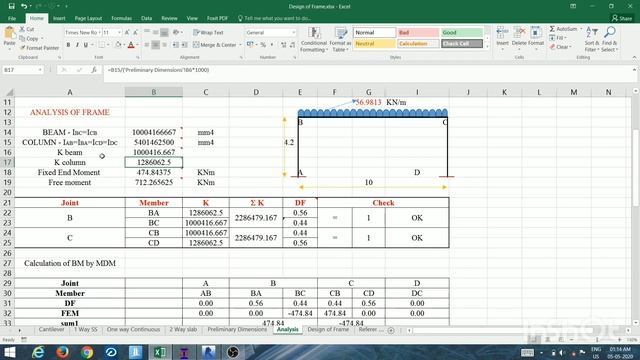Paste clipboard contents

tap(9, 38)
